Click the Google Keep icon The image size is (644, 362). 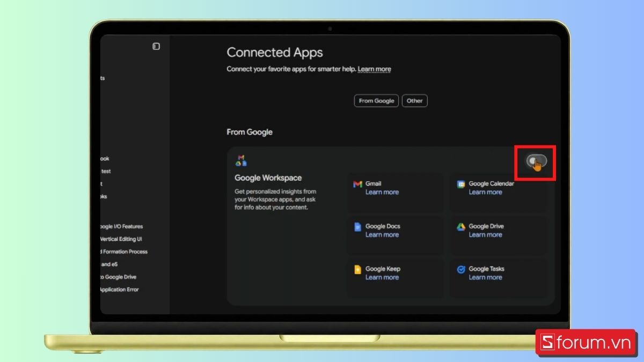(357, 270)
